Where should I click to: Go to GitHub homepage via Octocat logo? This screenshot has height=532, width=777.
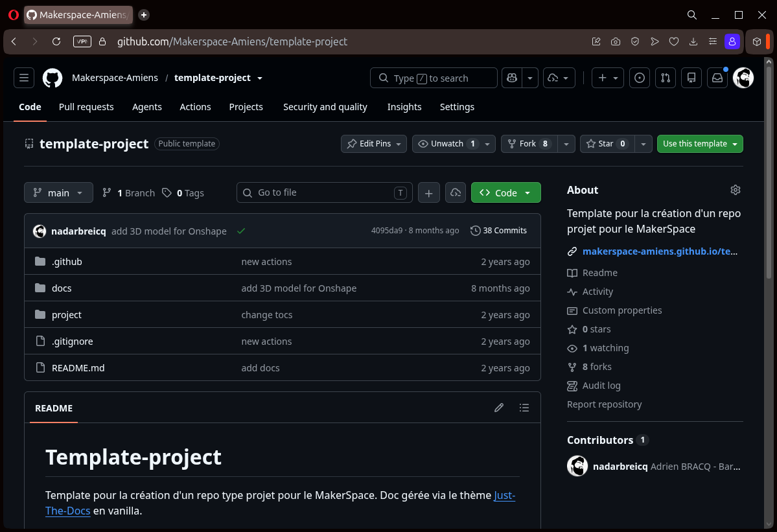tap(52, 78)
